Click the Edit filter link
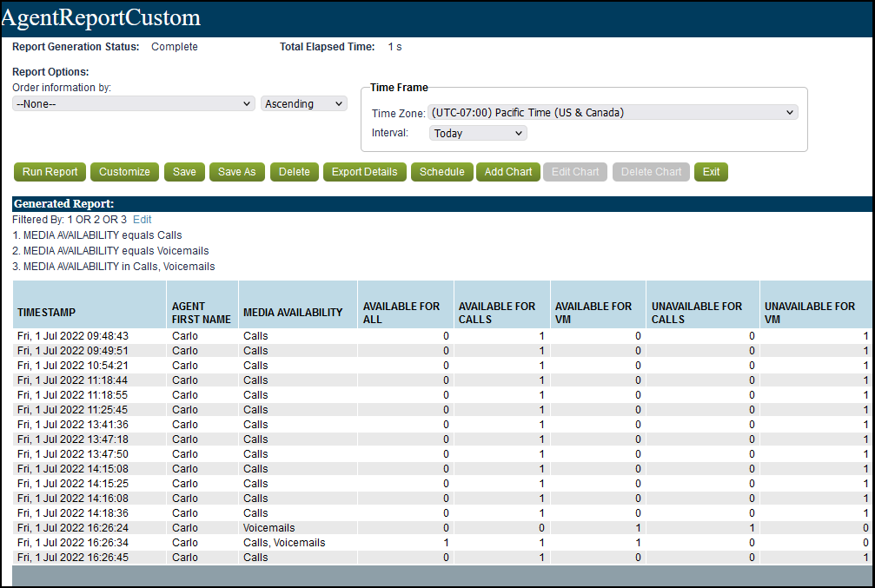This screenshot has height=588, width=875. (143, 220)
